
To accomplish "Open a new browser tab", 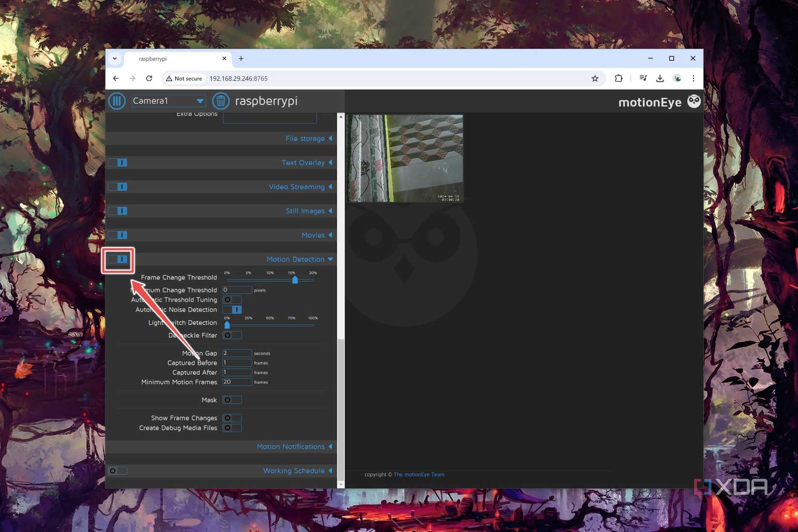I will [241, 59].
